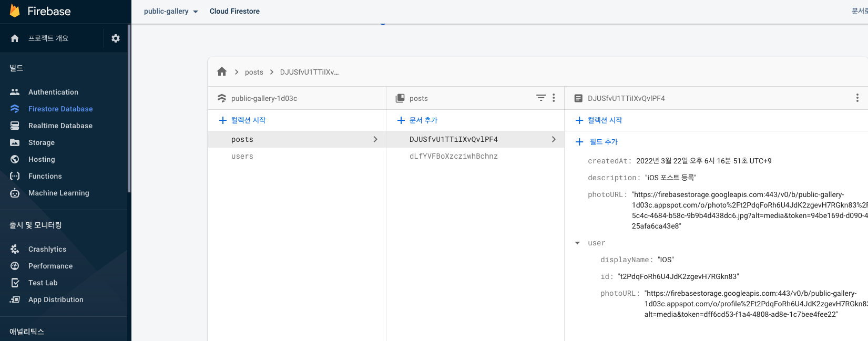Open project settings gear icon

click(116, 38)
